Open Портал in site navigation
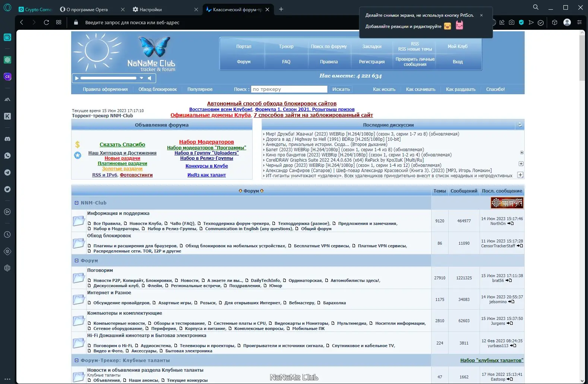Screen dimensions: 588x384 [x=244, y=47]
